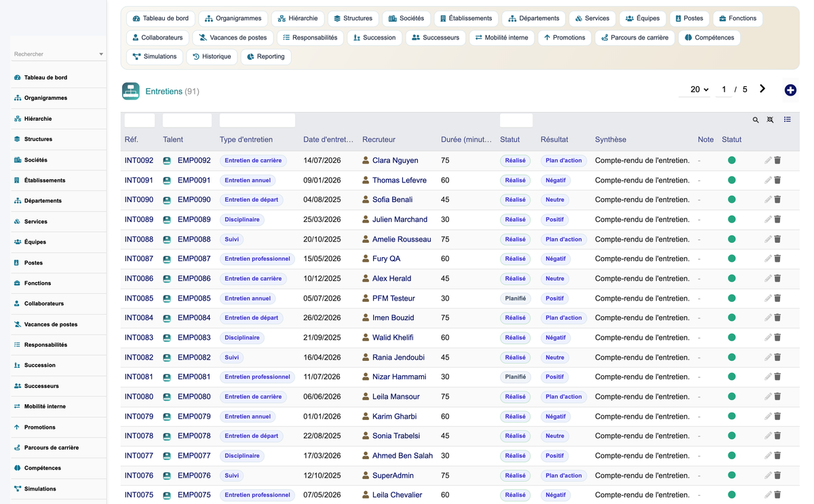Click Disciplinaire badge for INT0077

(x=242, y=456)
